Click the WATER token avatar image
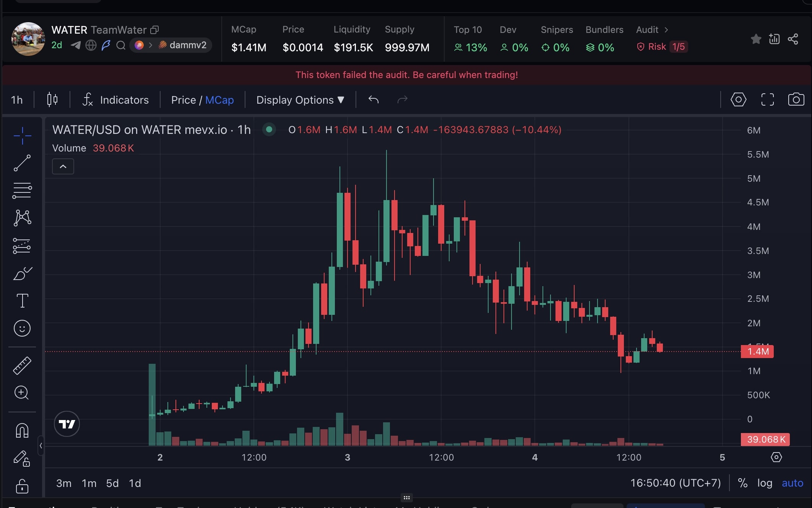 [28, 39]
